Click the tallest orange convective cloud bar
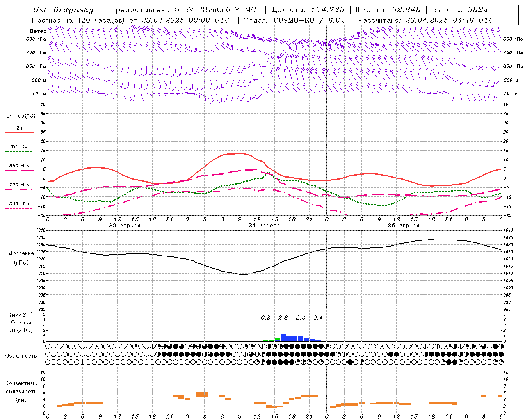 pyautogui.click(x=202, y=395)
